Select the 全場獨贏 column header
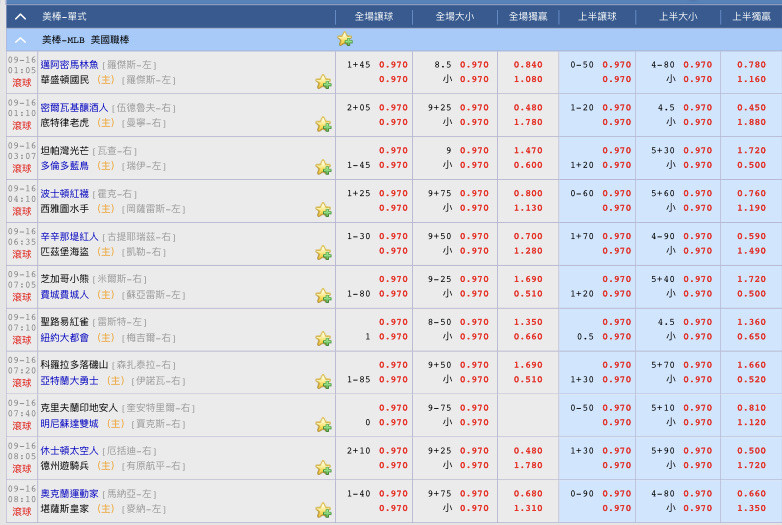Screen dimensions: 782x525 pos(528,16)
